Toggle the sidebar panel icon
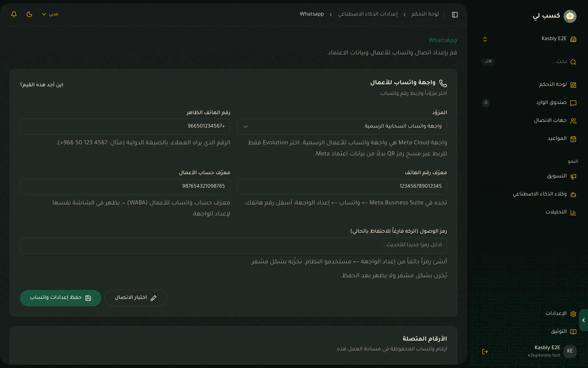This screenshot has height=368, width=588. pyautogui.click(x=455, y=15)
